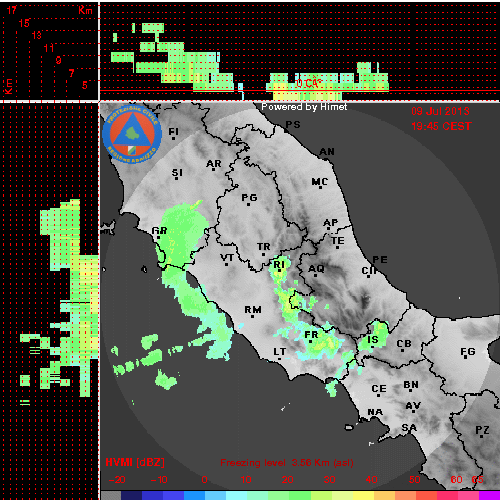Click the SA city label
500x500 pixels.
409,428
